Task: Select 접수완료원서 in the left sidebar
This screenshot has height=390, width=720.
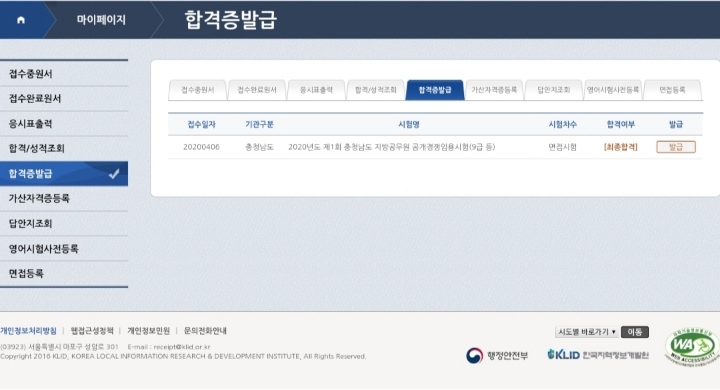Action: pyautogui.click(x=64, y=98)
